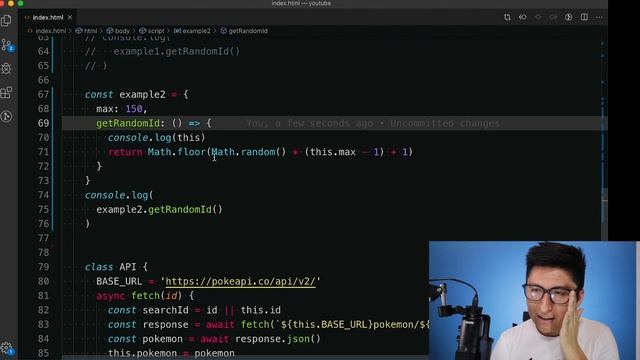This screenshot has height=360, width=640.
Task: Click 'Math.random()' on line 71
Action: point(249,152)
